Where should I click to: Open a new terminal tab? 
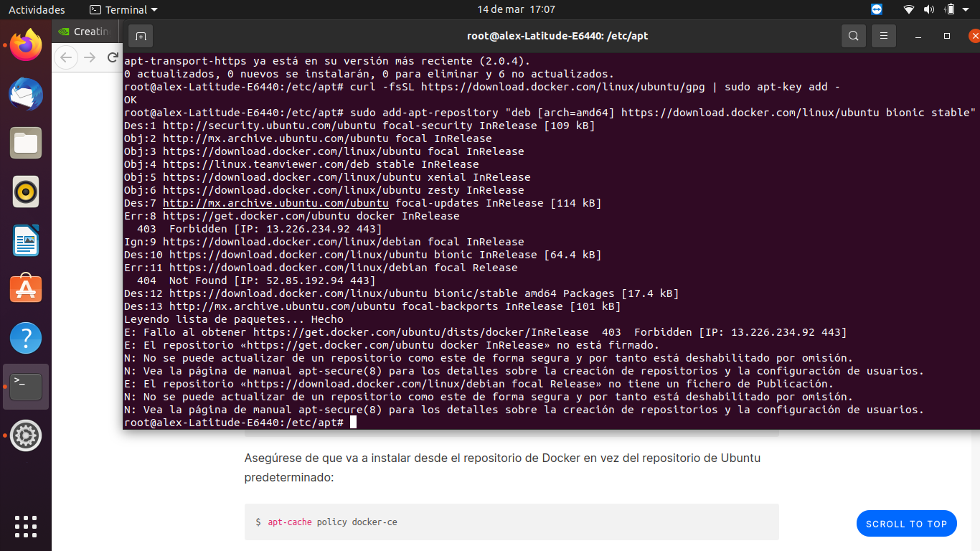pyautogui.click(x=141, y=36)
